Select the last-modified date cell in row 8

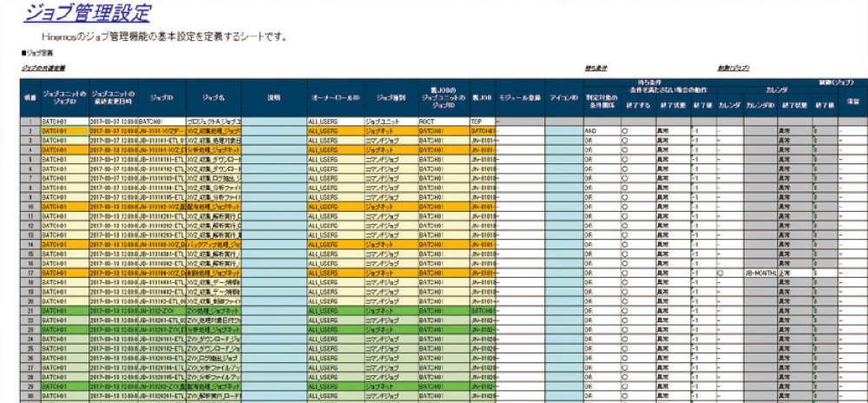click(113, 188)
